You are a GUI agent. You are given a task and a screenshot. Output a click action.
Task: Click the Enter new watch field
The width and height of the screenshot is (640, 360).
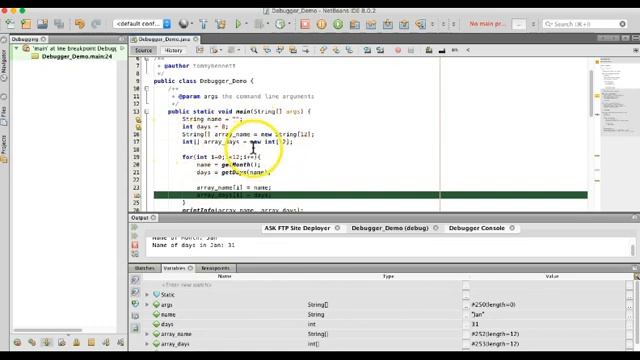coord(187,285)
